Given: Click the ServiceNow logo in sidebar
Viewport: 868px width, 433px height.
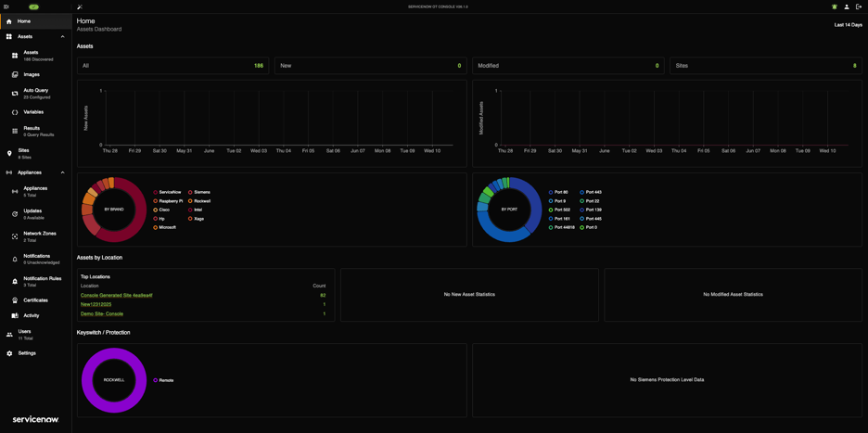Looking at the screenshot, I should click(x=35, y=419).
